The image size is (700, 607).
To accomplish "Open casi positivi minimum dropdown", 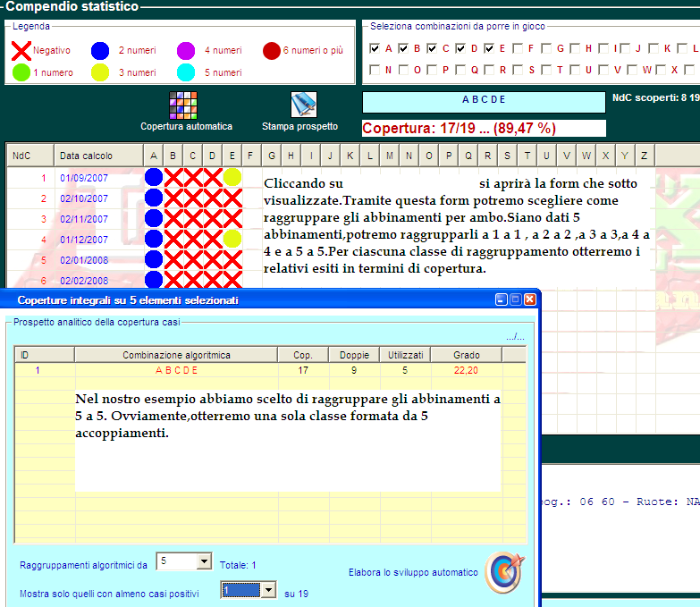I will pyautogui.click(x=268, y=590).
